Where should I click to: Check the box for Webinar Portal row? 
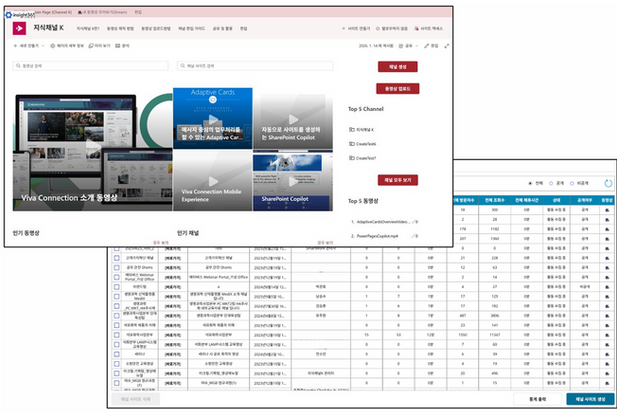[x=117, y=277]
